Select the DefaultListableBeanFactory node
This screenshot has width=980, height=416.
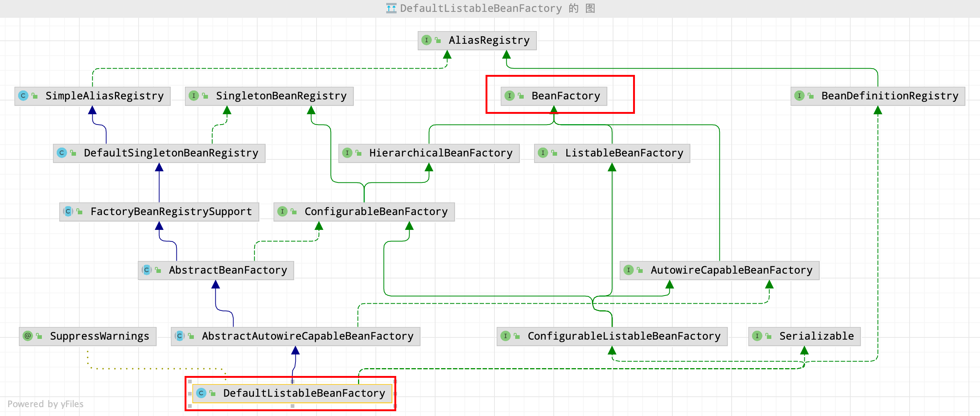point(292,393)
